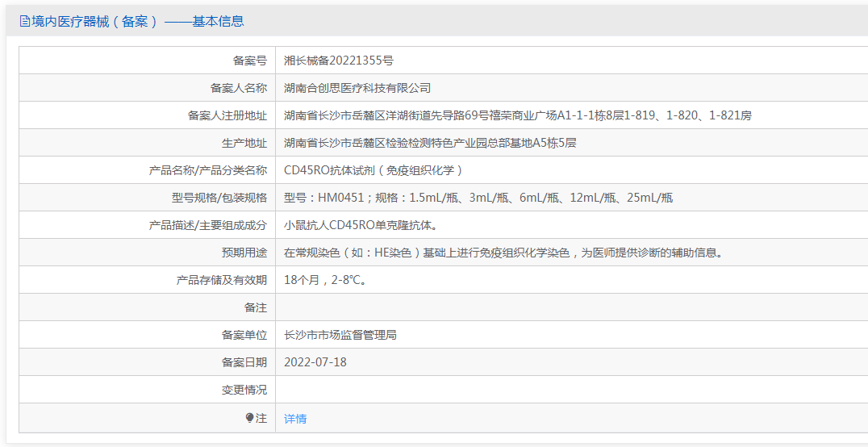Click production address 检验检测特色产业园总部基地A5栋5层

pyautogui.click(x=430, y=144)
